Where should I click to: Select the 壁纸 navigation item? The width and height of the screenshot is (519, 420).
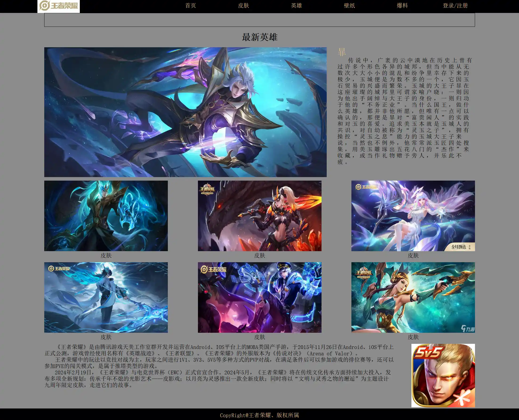(x=349, y=6)
